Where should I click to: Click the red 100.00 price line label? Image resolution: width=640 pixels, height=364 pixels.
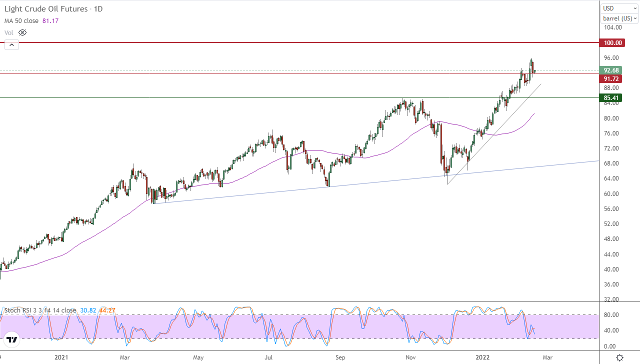click(612, 43)
